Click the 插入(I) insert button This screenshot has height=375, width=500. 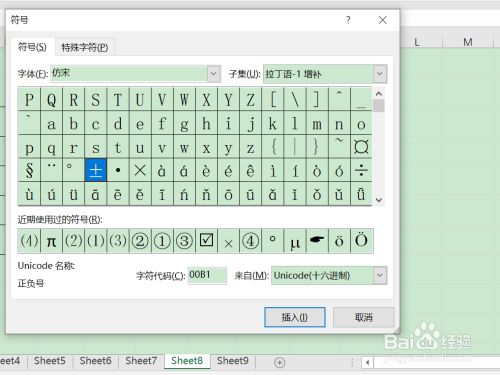[x=295, y=317]
